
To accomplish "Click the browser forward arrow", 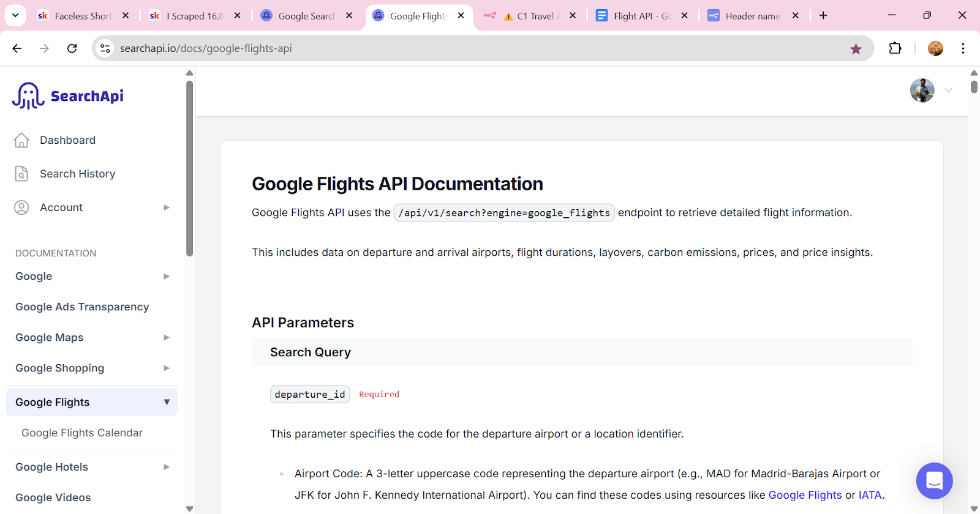I will click(44, 48).
